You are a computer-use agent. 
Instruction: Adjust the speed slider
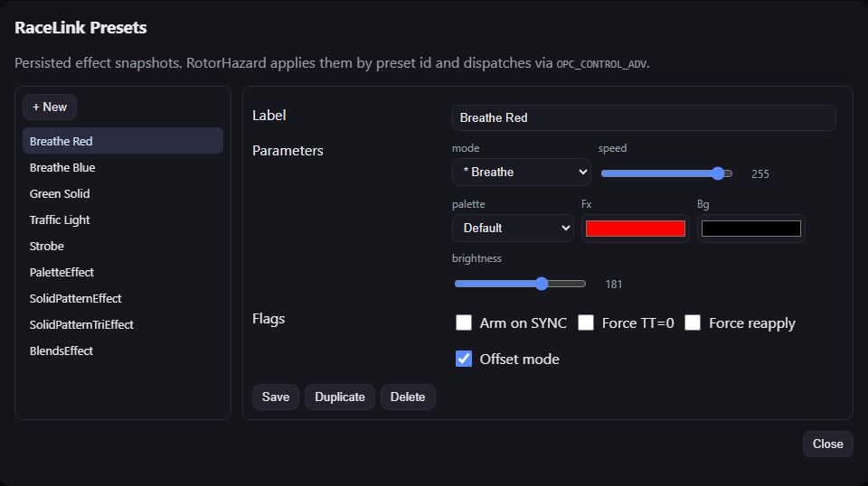[x=666, y=173]
